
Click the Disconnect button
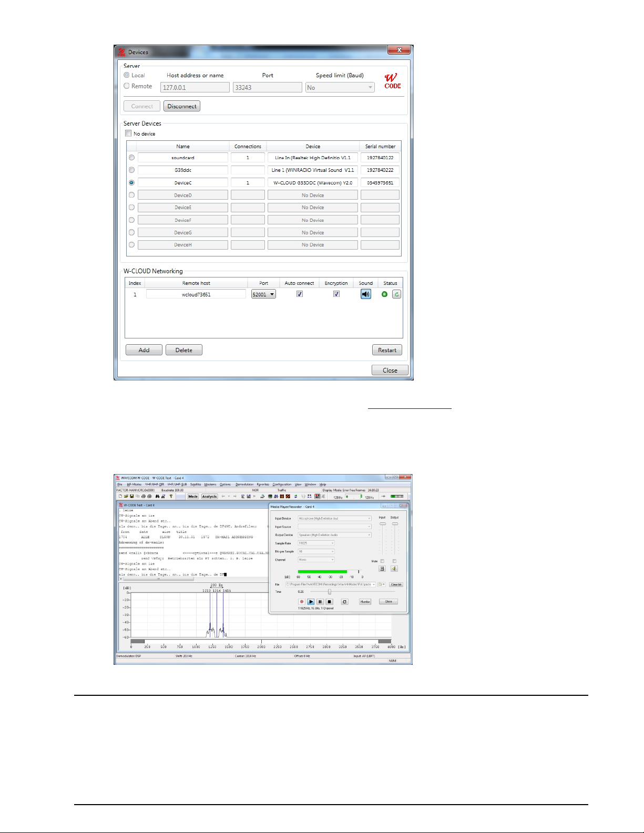coord(182,106)
